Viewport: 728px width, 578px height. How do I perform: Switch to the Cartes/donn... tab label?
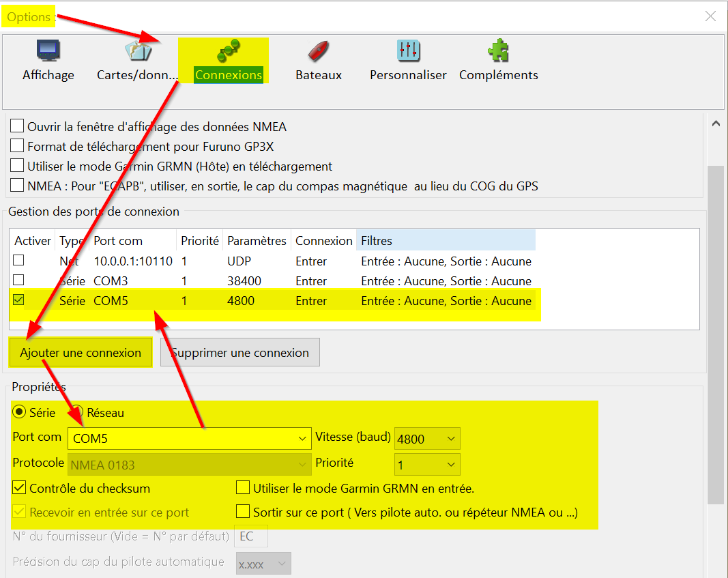click(x=137, y=75)
